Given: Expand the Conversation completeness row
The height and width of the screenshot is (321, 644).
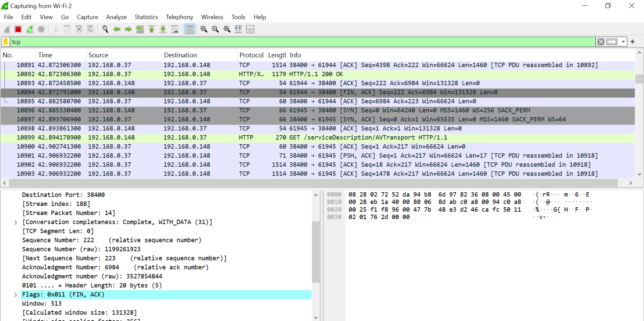Looking at the screenshot, I should pyautogui.click(x=15, y=222).
